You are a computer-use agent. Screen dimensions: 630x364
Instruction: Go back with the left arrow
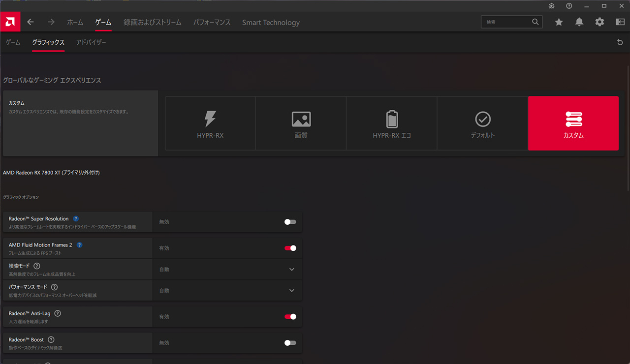tap(31, 22)
